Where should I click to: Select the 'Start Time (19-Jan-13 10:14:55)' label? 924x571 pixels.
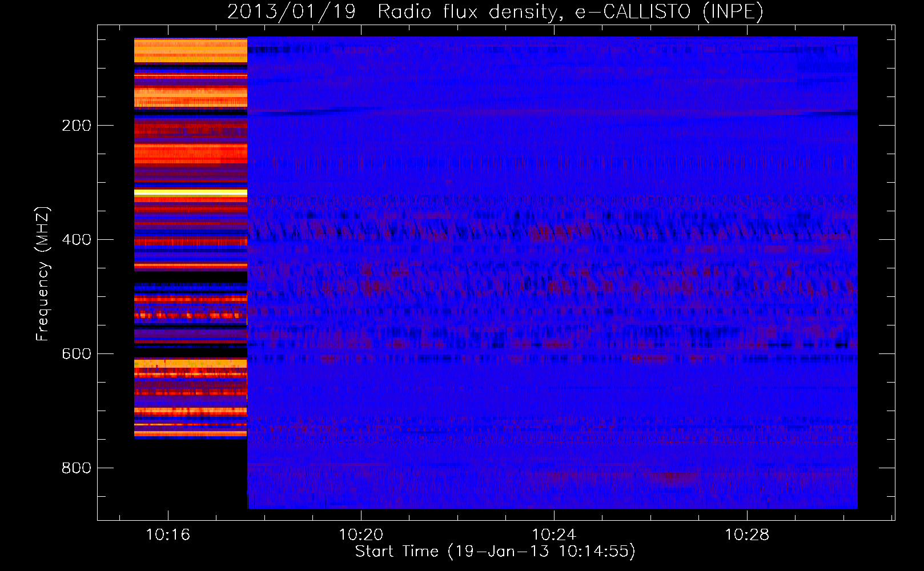(495, 552)
